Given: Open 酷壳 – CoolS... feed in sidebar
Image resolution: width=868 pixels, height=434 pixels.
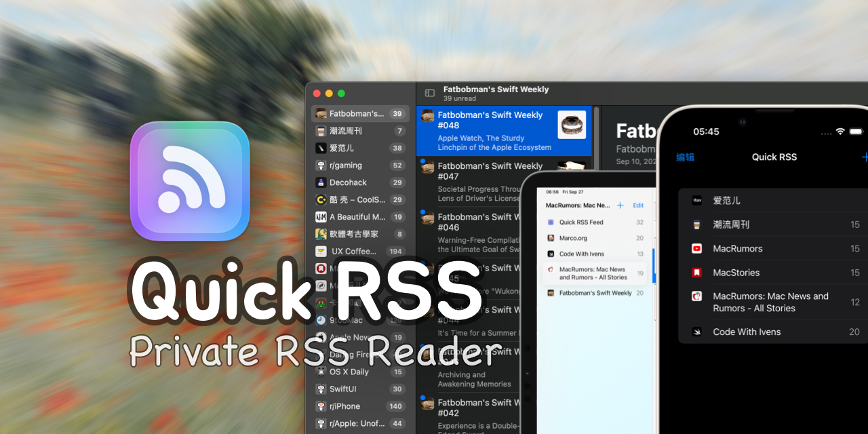Looking at the screenshot, I should coord(360,199).
